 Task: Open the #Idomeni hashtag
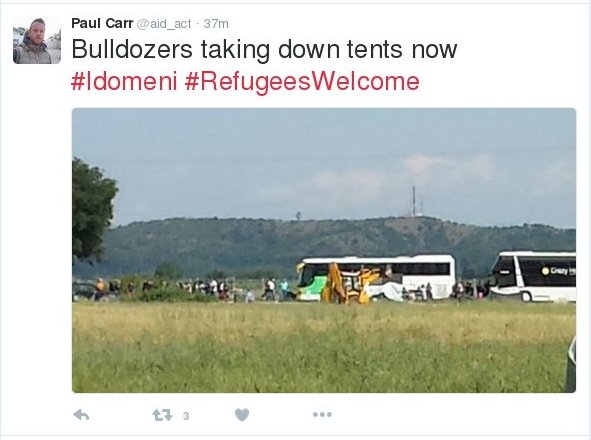coord(124,82)
